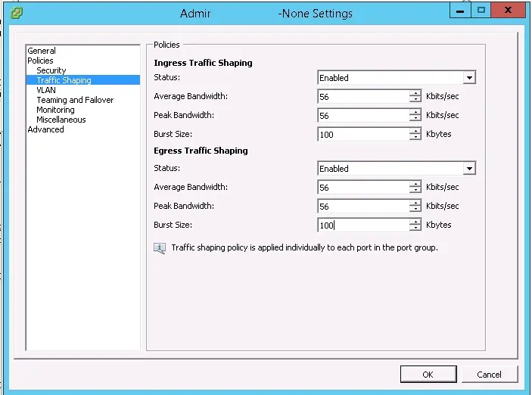532x395 pixels.
Task: Open the Ingress Status dropdown
Action: (469, 78)
